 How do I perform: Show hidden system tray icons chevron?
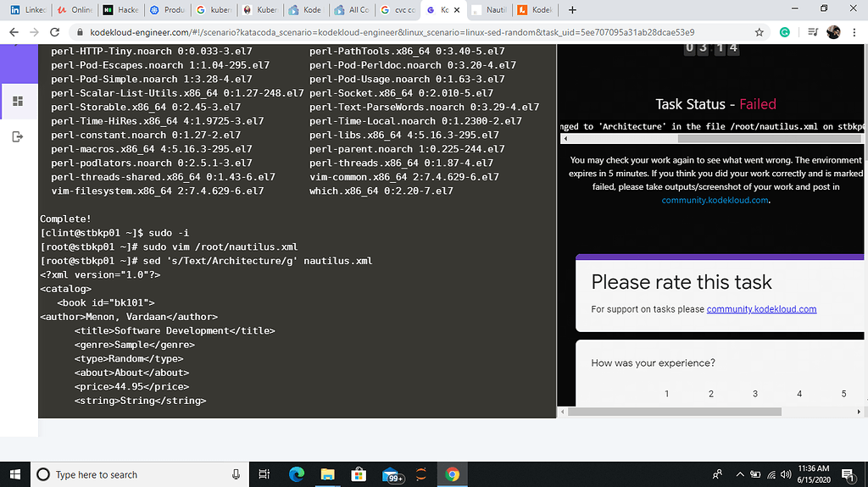[x=739, y=474]
